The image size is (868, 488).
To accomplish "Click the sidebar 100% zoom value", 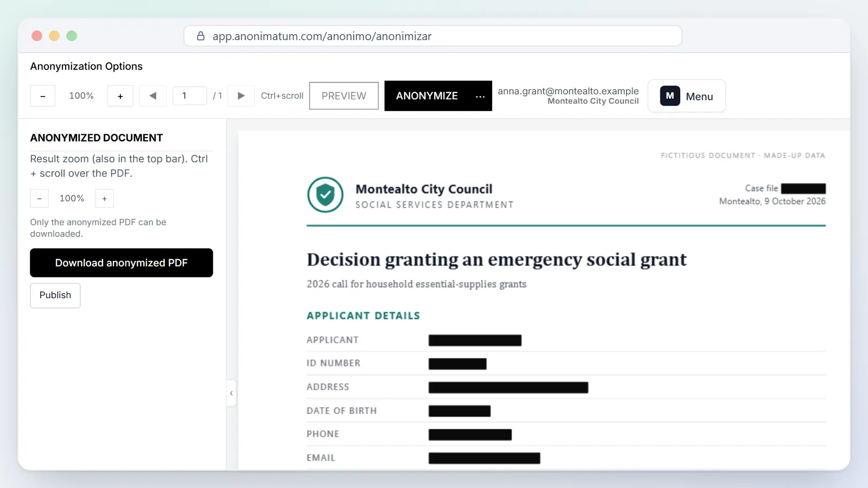I will (72, 198).
